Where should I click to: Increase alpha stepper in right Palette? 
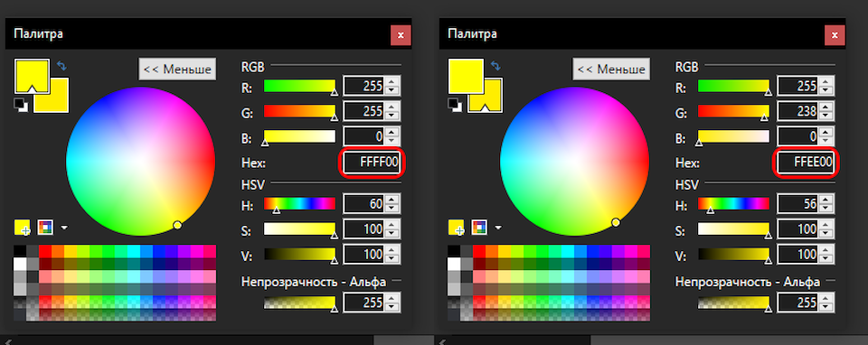pyautogui.click(x=826, y=299)
